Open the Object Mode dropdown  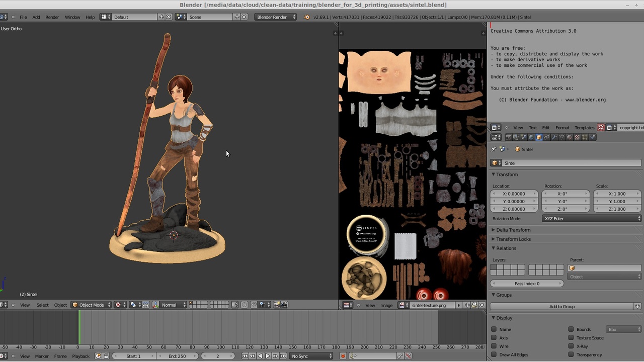[92, 305]
